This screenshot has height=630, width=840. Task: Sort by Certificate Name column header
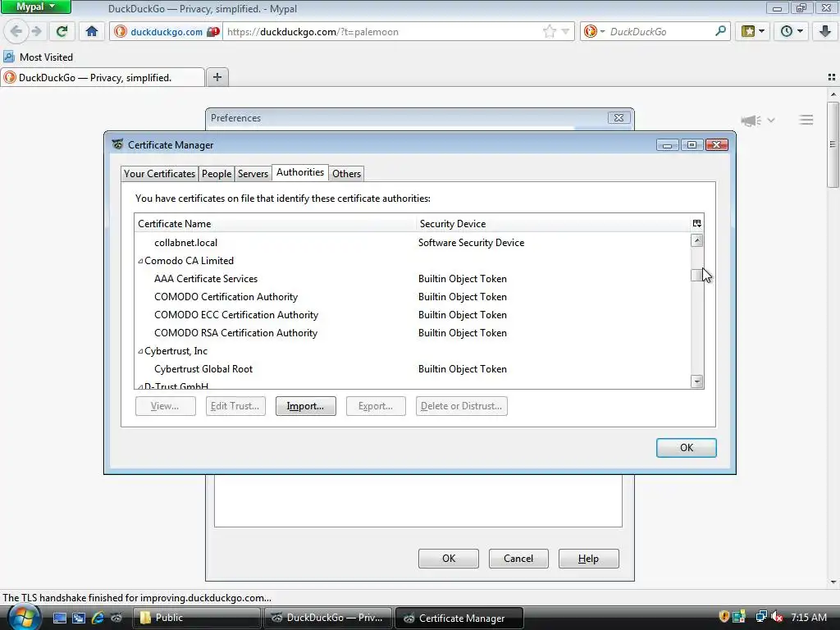click(x=275, y=223)
